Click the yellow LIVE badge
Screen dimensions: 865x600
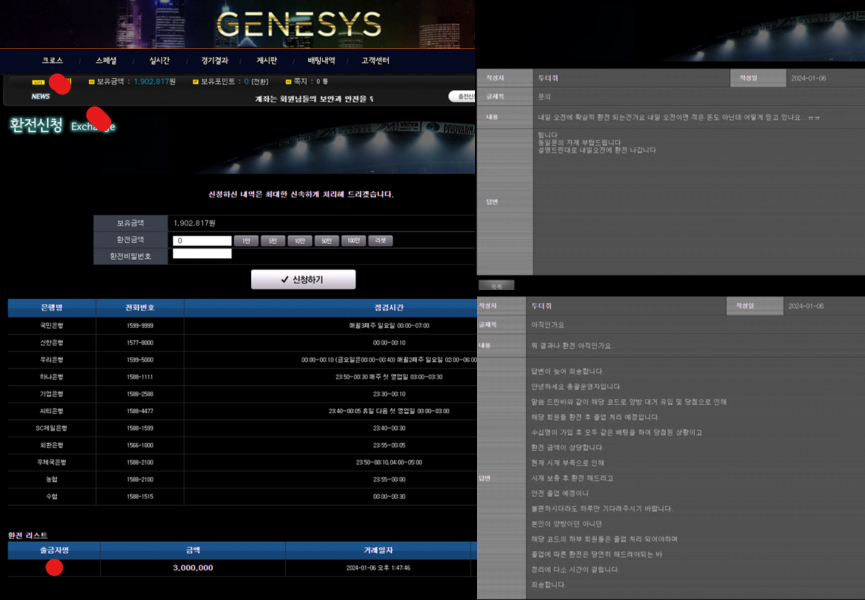pos(38,82)
